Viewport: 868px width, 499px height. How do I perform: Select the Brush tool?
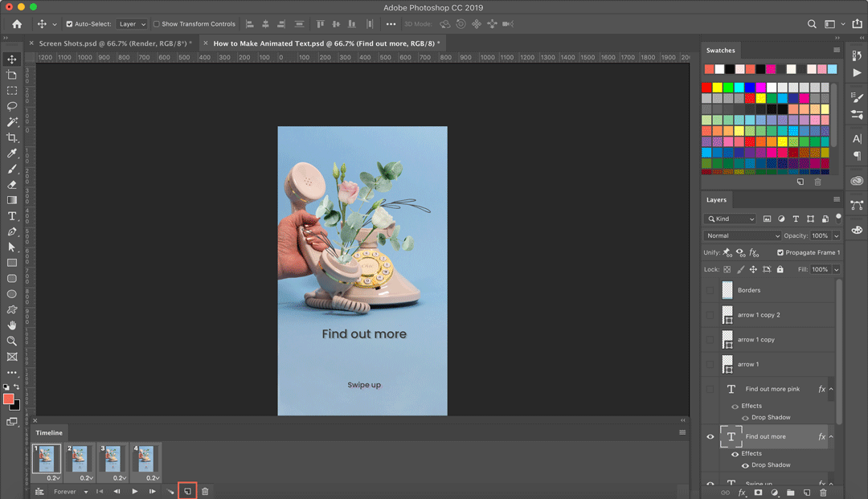(x=11, y=170)
